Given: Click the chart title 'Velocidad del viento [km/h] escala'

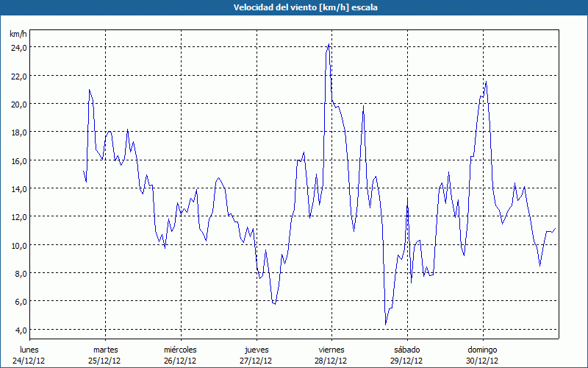Looking at the screenshot, I should coord(294,7).
